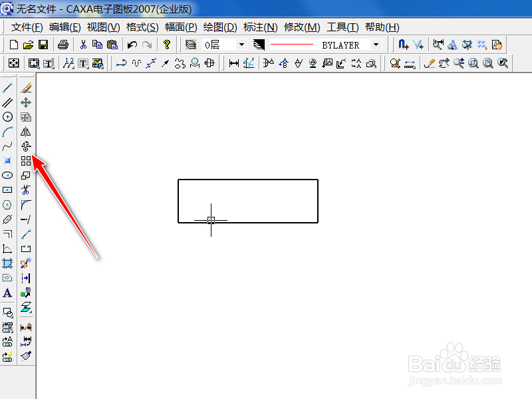Screen dimensions: 532x399
Task: Select the Text tool marked A
Action: (7, 293)
